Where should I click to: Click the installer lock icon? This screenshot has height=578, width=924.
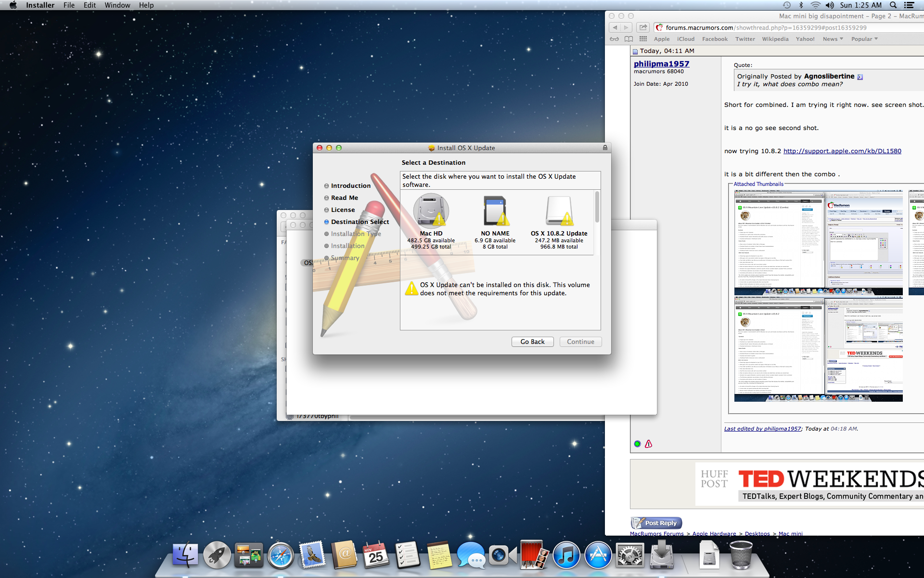pyautogui.click(x=605, y=148)
